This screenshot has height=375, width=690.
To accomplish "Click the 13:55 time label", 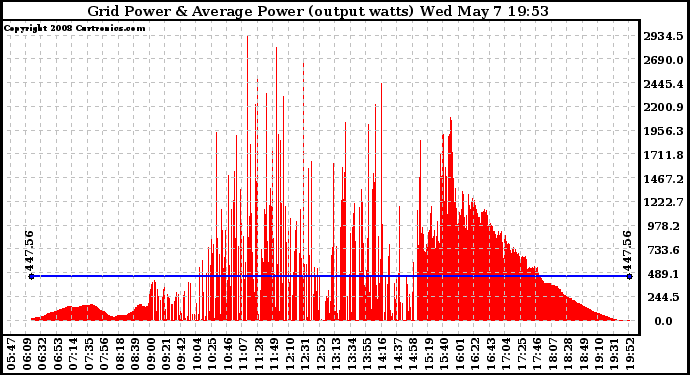I will pyautogui.click(x=367, y=354).
